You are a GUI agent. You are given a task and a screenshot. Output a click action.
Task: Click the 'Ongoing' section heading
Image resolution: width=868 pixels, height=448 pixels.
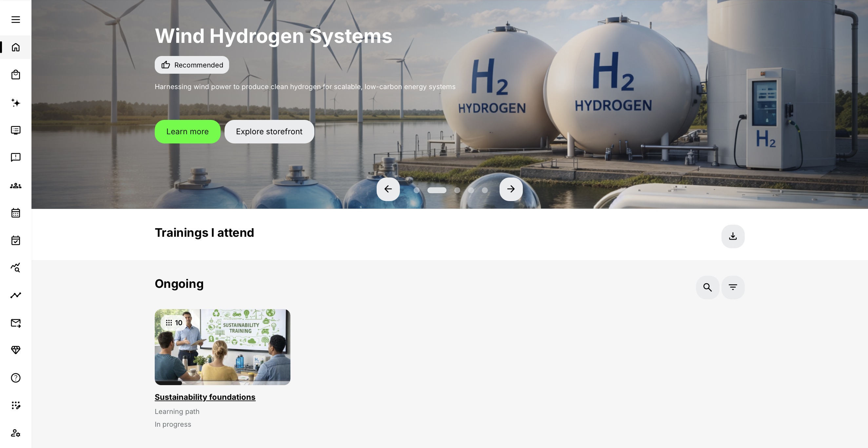point(179,284)
